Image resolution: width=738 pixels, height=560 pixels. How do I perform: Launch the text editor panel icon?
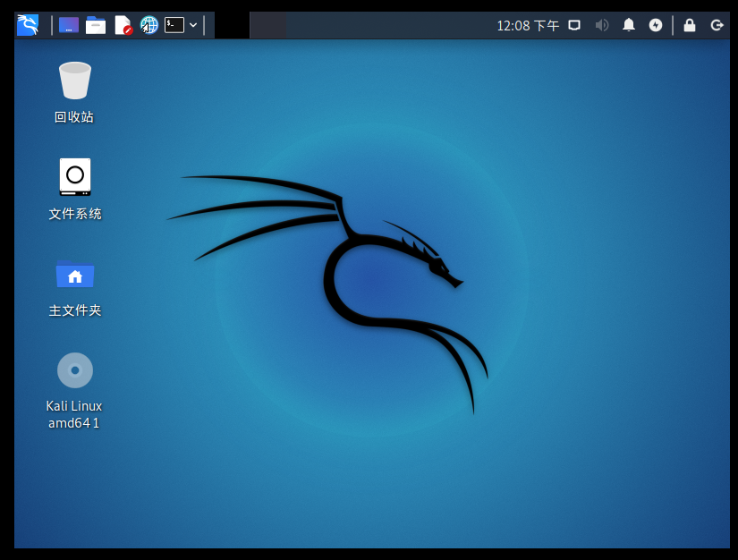tap(123, 25)
